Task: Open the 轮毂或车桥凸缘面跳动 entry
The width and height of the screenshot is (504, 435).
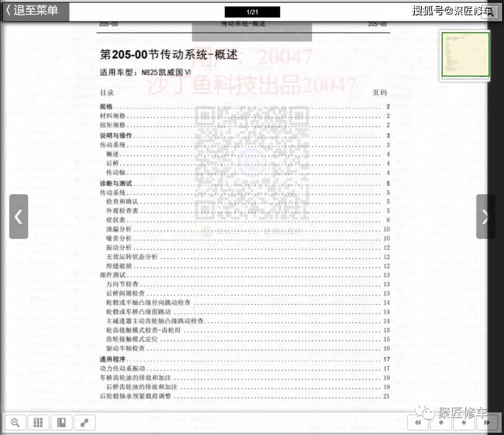Action: pos(248,312)
